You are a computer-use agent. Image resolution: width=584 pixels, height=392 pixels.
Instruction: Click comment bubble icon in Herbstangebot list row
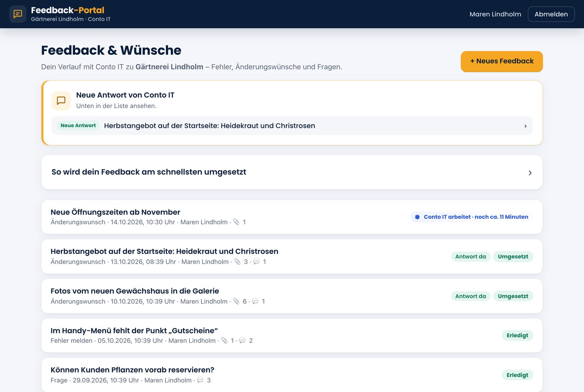[257, 262]
